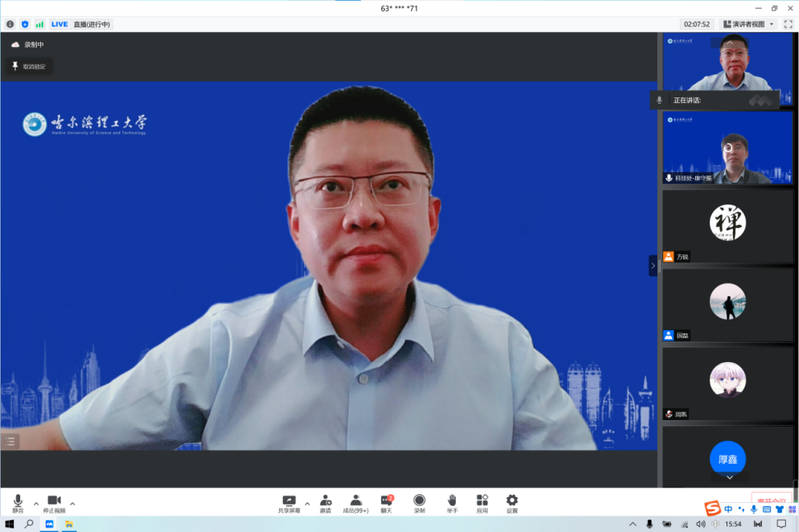Image resolution: width=799 pixels, height=532 pixels.
Task: Open the Settings (设置) gear
Action: 511,502
